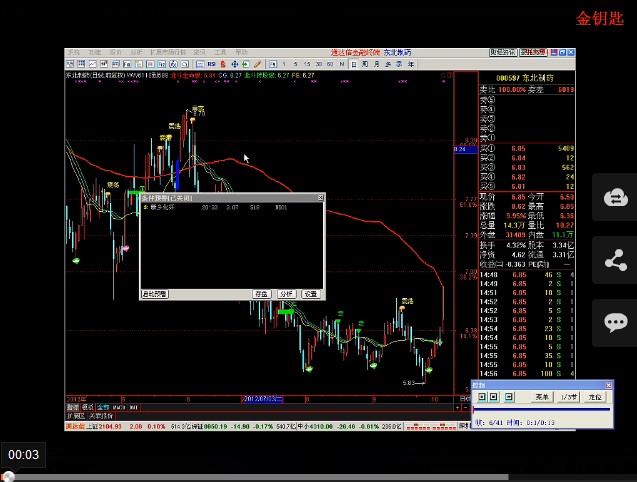Click the green arrow toolbar icon

click(x=246, y=64)
